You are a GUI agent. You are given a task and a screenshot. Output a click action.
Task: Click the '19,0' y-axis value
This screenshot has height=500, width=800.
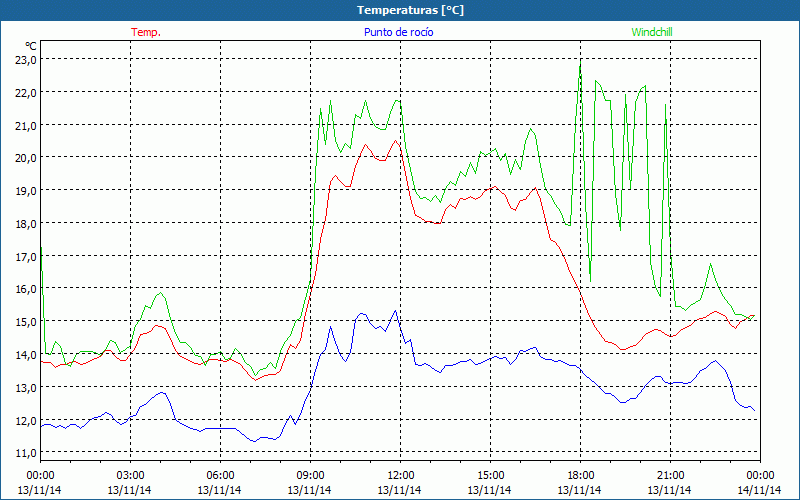tap(27, 190)
